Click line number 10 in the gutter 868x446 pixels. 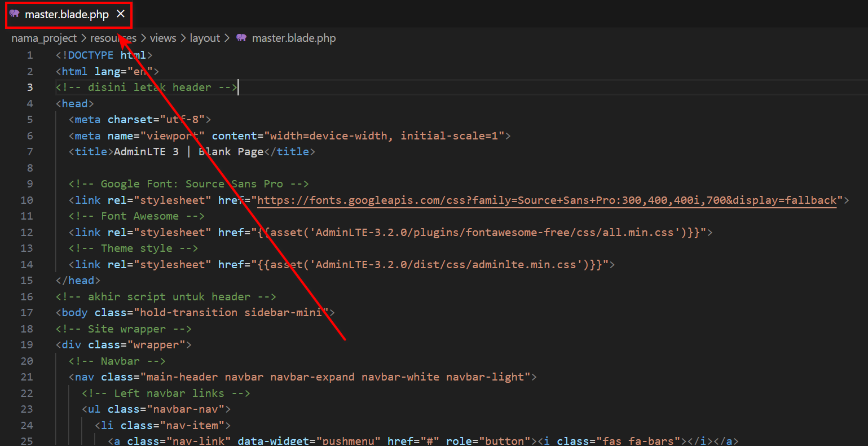(x=27, y=200)
